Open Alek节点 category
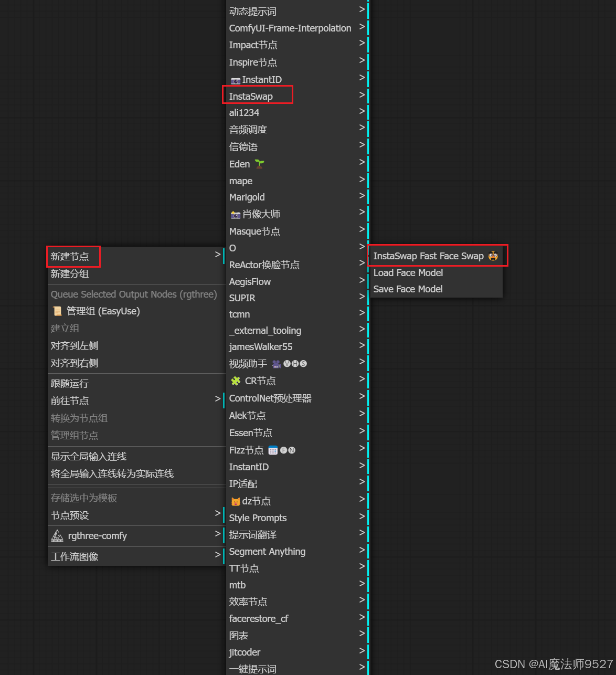 point(297,416)
